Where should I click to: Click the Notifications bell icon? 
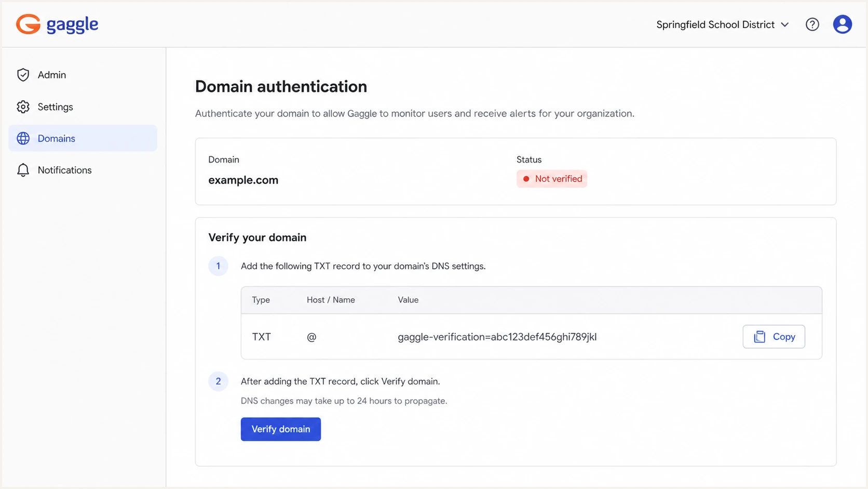coord(23,170)
